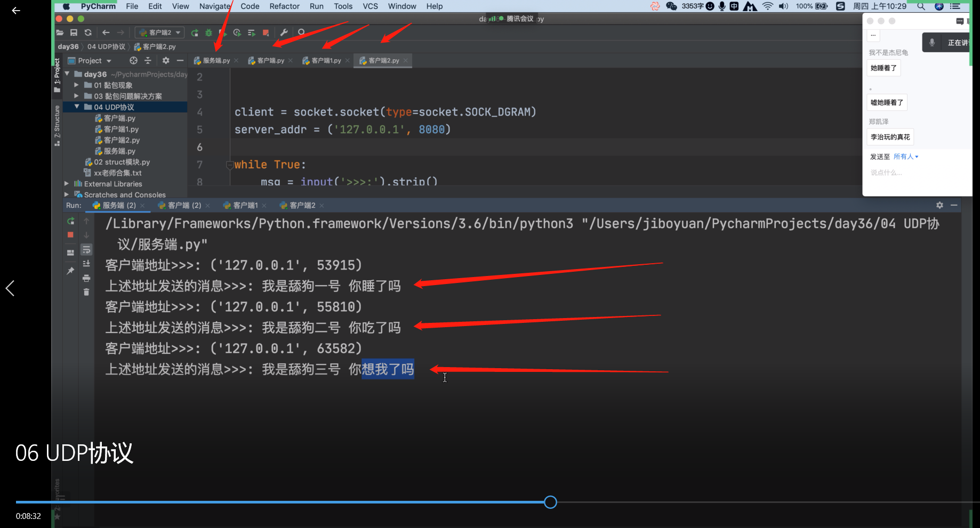Click the day36 breadcrumb
The height and width of the screenshot is (528, 980).
pyautogui.click(x=68, y=47)
